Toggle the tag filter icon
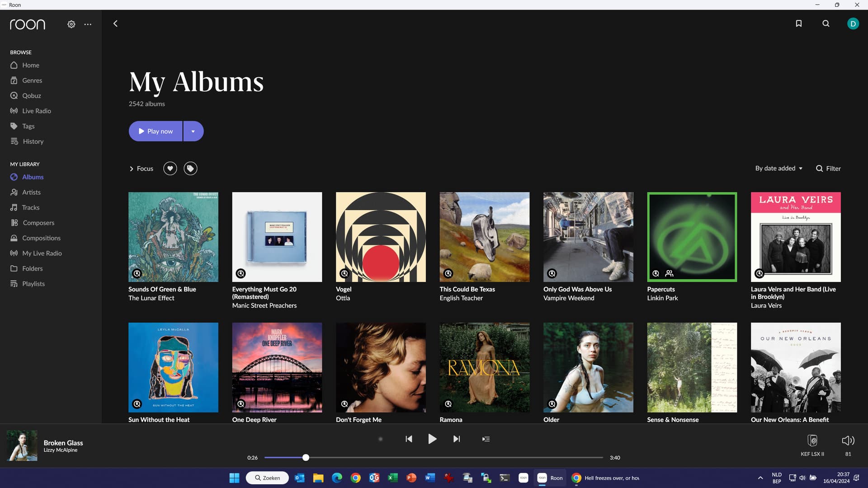The width and height of the screenshot is (868, 488). click(x=190, y=169)
